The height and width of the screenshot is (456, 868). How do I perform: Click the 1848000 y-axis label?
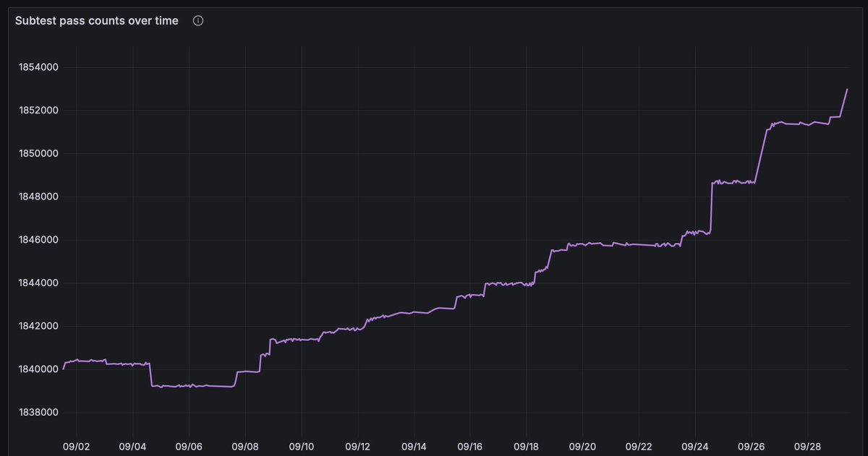point(38,197)
